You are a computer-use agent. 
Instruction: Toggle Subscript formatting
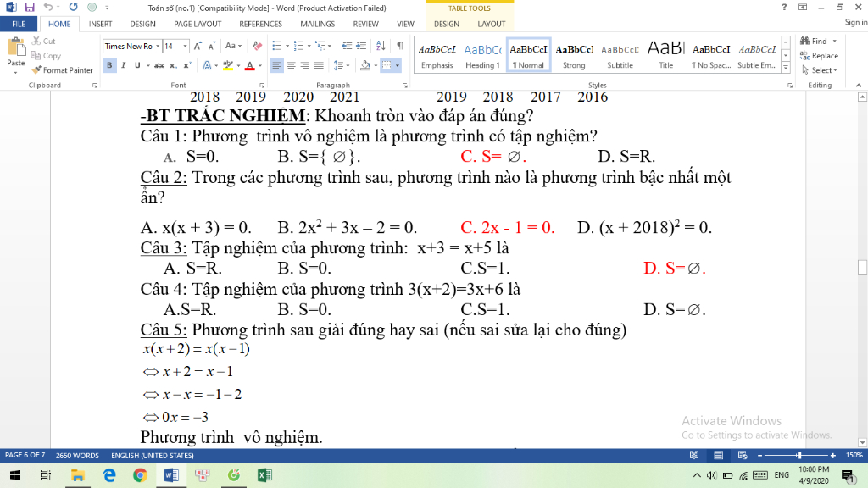tap(173, 65)
